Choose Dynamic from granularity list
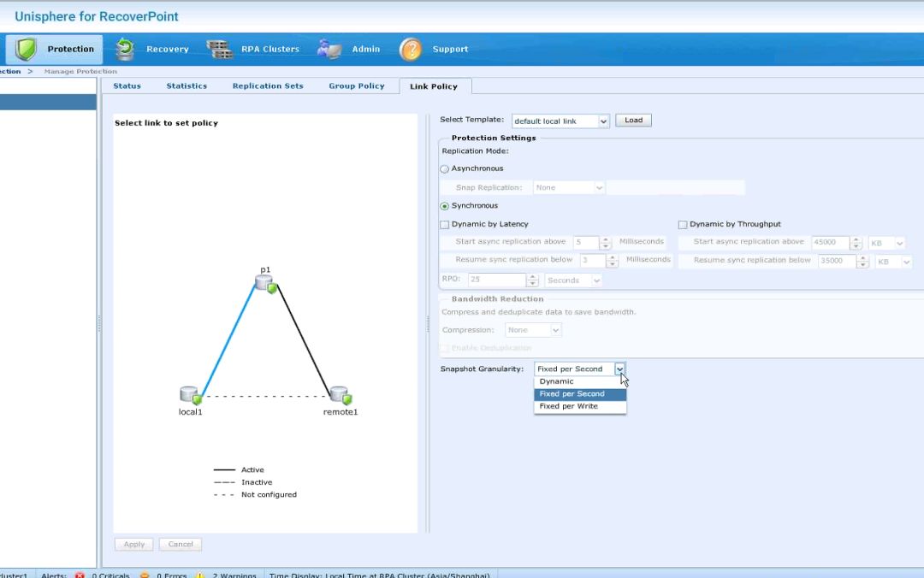 [x=580, y=381]
